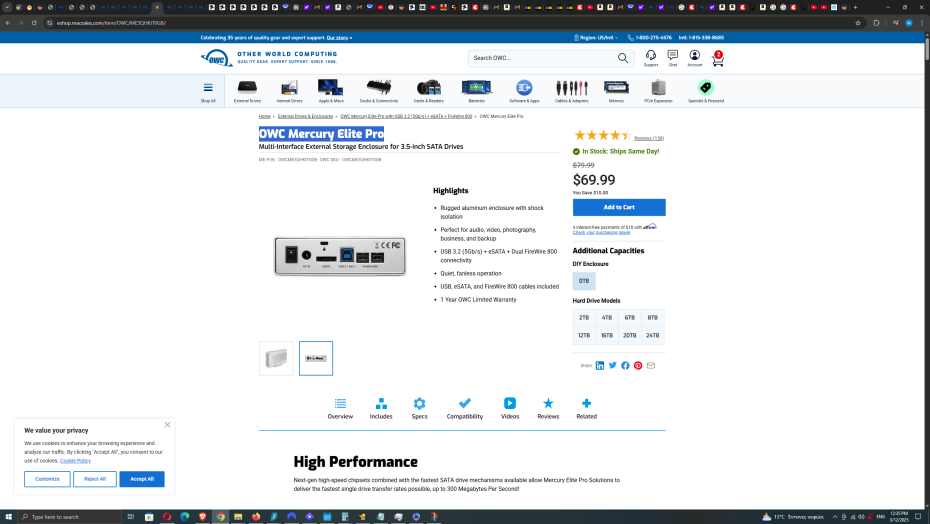The image size is (930, 524).
Task: Jump to the Reviews section tab
Action: pyautogui.click(x=548, y=408)
